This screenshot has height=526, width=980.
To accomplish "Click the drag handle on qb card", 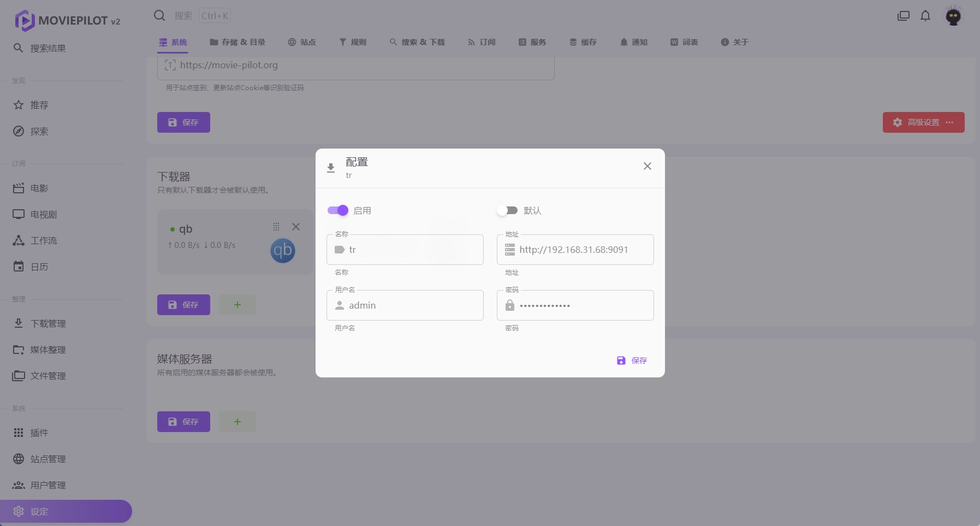I will point(276,227).
